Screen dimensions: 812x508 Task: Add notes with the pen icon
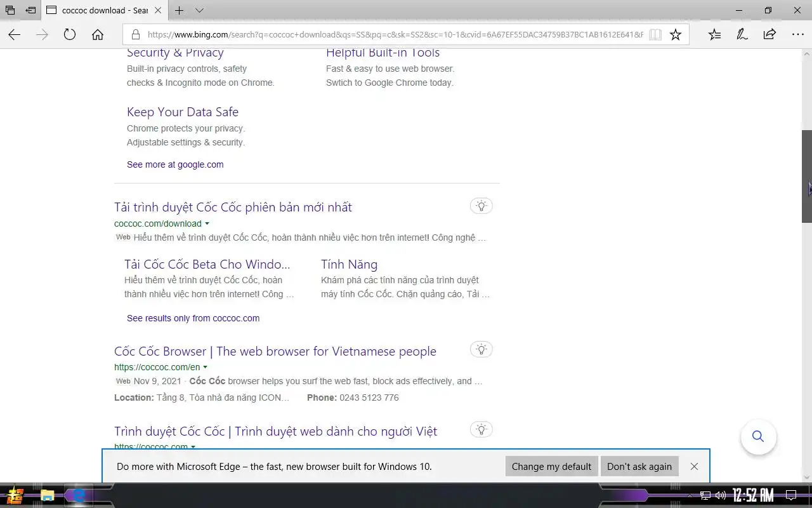click(742, 35)
